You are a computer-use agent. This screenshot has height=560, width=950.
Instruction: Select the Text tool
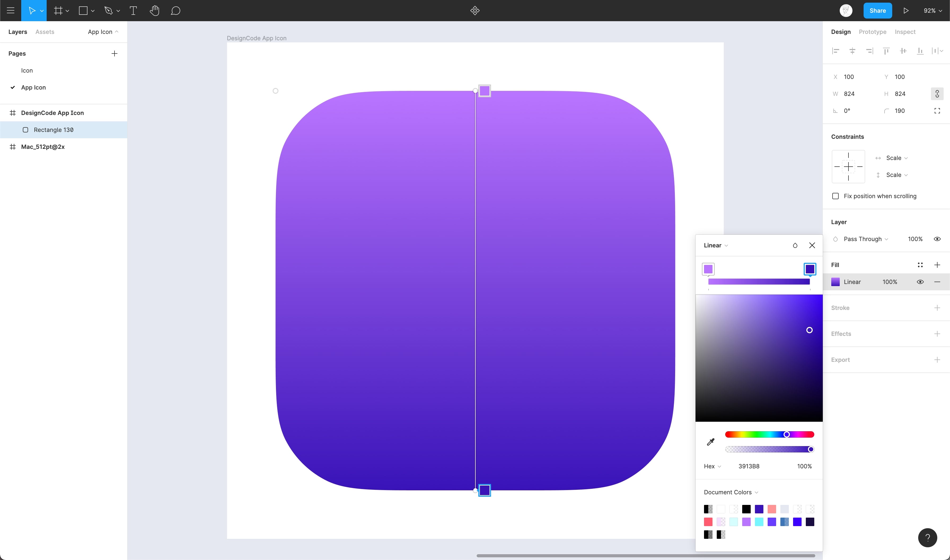pyautogui.click(x=133, y=11)
